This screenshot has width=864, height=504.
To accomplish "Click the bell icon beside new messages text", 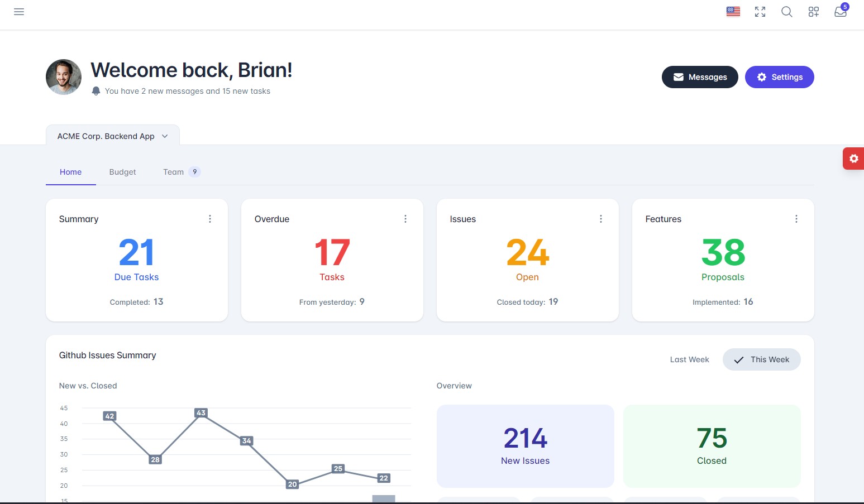I will coord(96,91).
